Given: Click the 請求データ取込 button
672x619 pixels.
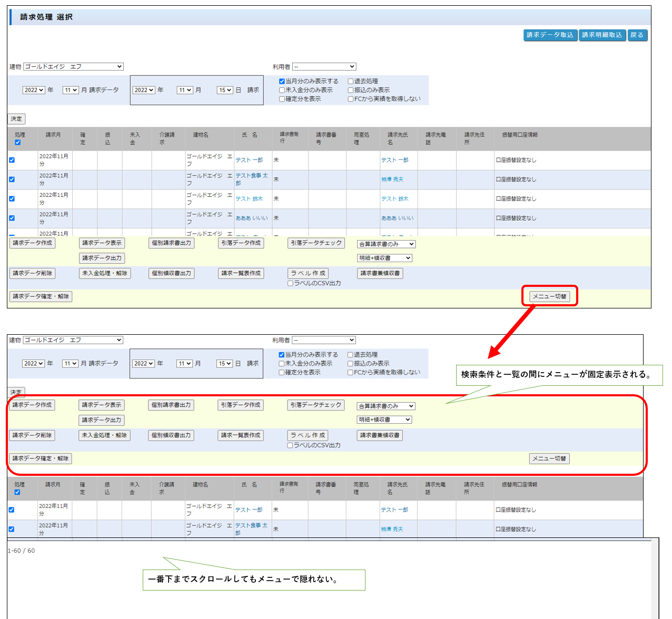Looking at the screenshot, I should coord(550,35).
